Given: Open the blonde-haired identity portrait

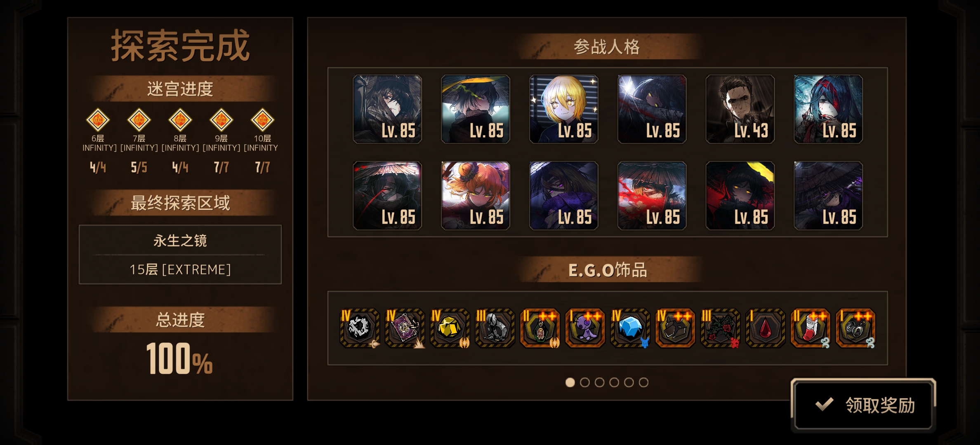Looking at the screenshot, I should [x=563, y=109].
